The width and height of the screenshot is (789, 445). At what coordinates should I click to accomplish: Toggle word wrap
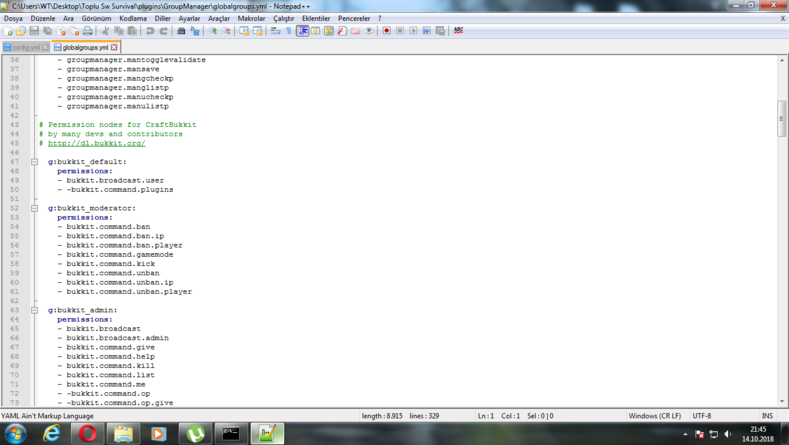click(x=275, y=31)
